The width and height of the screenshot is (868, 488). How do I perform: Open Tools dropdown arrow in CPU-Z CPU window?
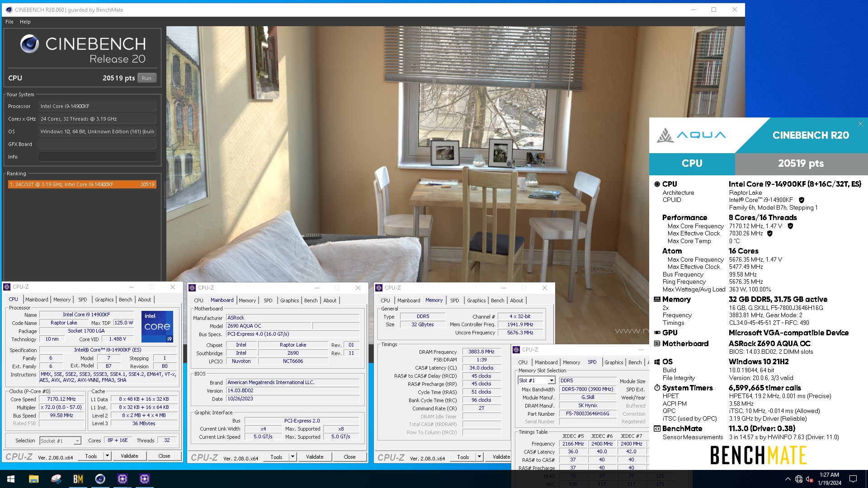(107, 456)
